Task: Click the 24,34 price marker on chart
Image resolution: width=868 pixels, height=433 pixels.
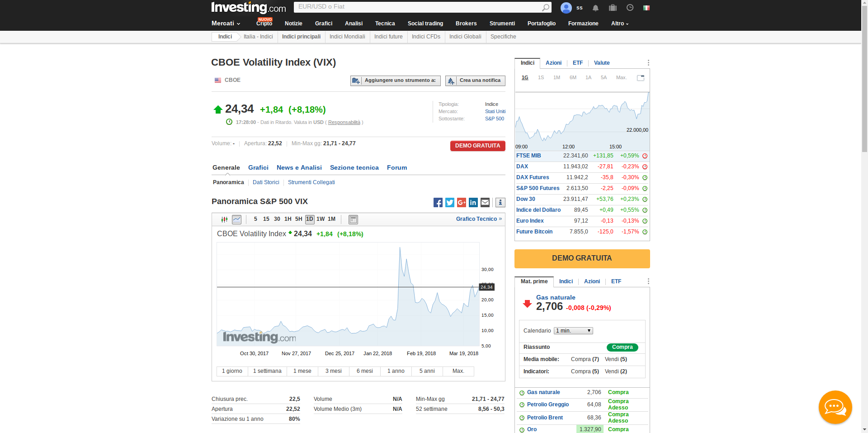Action: [x=487, y=287]
